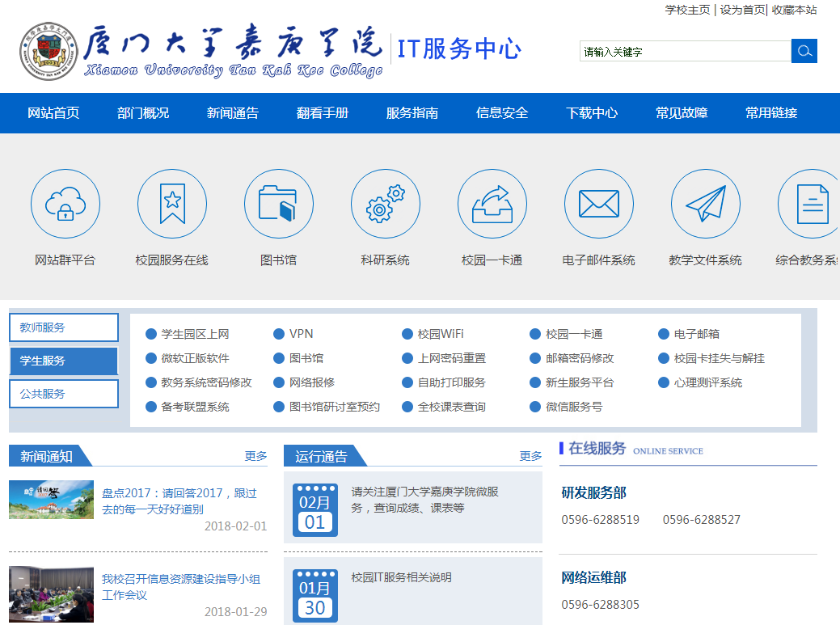This screenshot has width=840, height=625.
Task: Open the 网站首页 menu item
Action: (53, 113)
